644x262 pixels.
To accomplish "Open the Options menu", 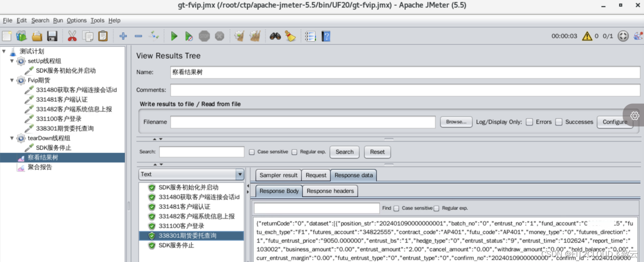I will 77,20.
